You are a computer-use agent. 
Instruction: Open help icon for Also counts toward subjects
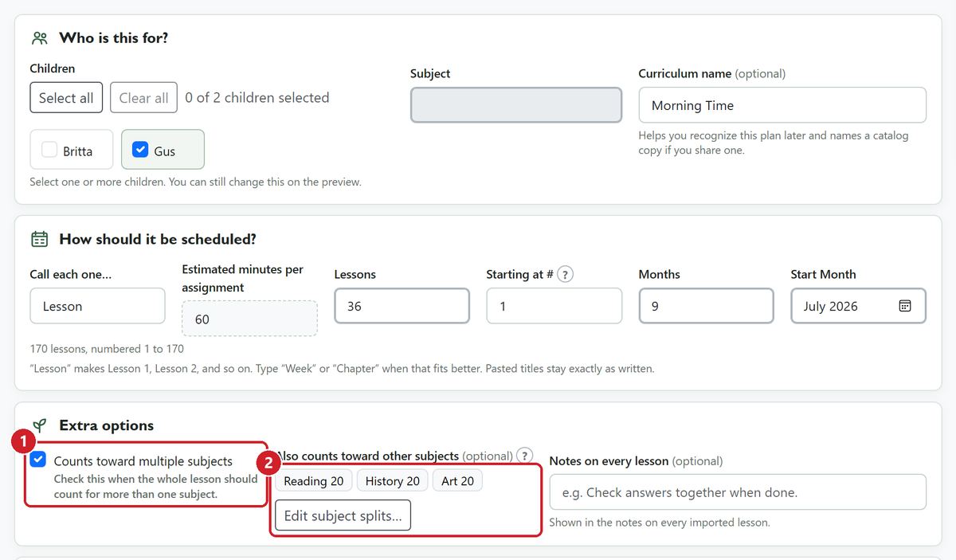click(x=524, y=456)
